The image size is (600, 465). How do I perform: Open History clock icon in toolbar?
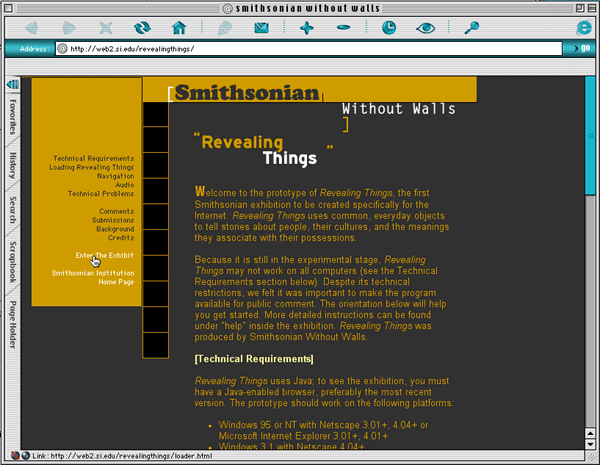[389, 28]
